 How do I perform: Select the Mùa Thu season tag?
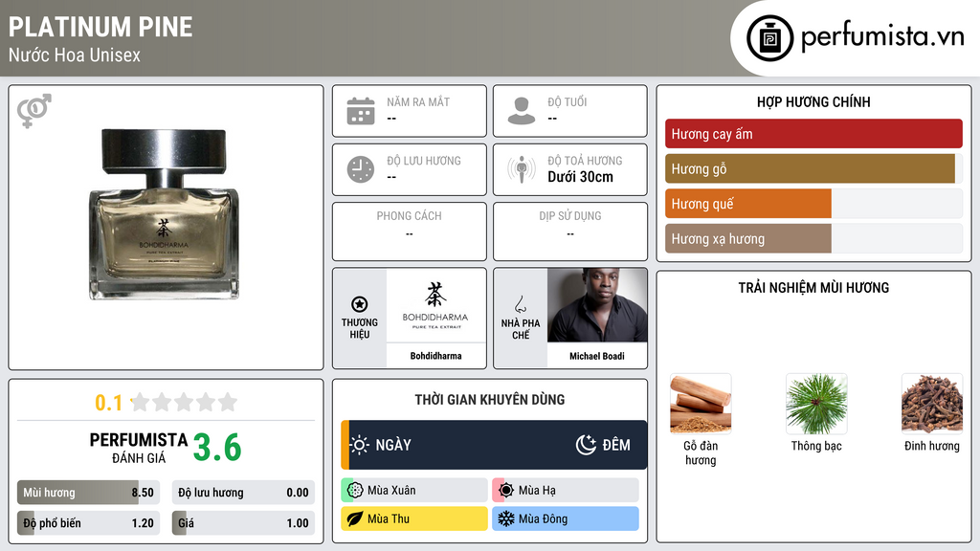413,518
